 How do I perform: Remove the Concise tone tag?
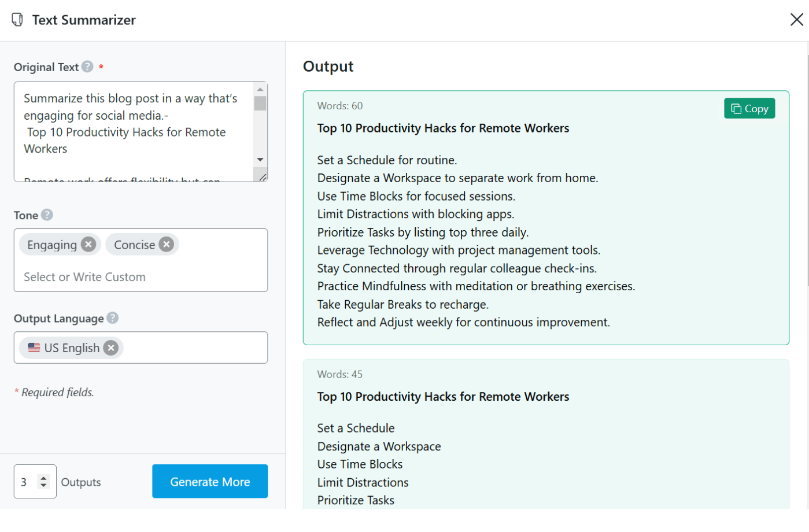click(167, 245)
